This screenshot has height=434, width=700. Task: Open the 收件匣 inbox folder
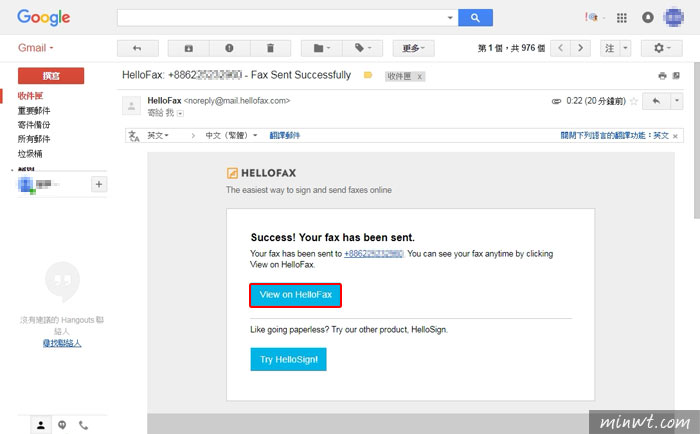30,96
